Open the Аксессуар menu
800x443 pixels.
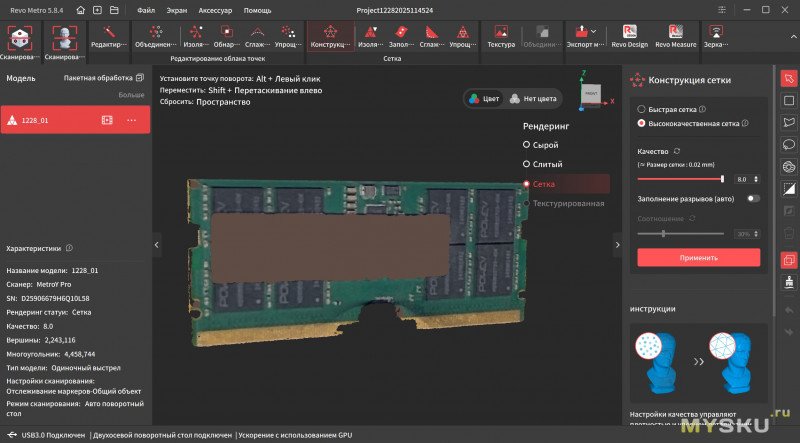tap(215, 9)
